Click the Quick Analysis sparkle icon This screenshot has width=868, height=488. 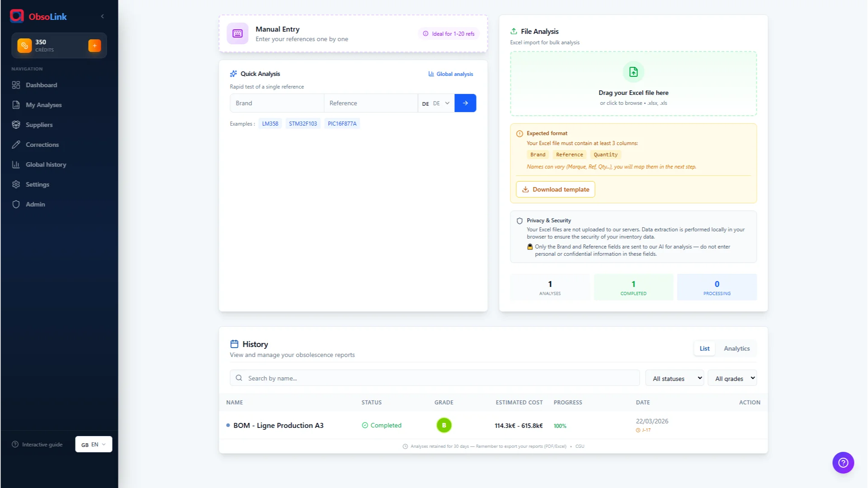(233, 74)
